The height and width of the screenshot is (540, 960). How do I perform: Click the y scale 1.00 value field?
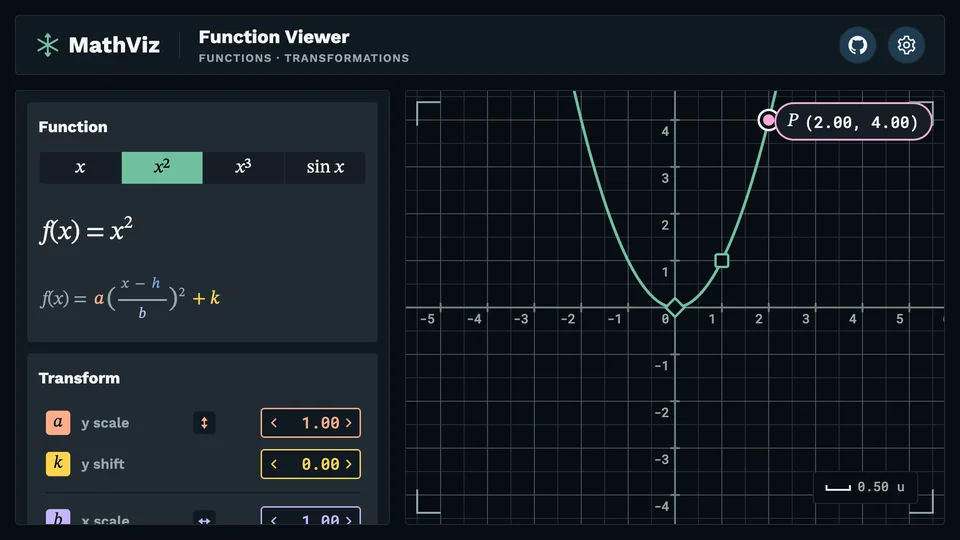click(x=311, y=423)
